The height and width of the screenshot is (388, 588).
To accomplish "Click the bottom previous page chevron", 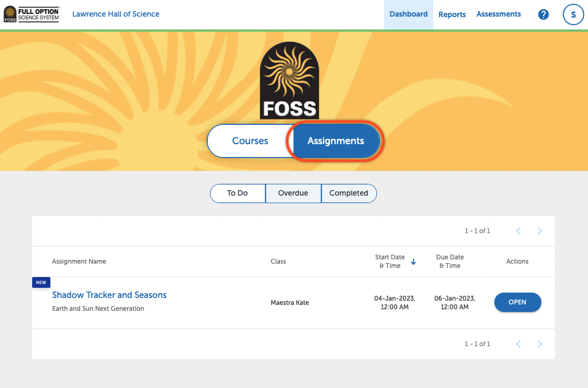I will pyautogui.click(x=518, y=344).
